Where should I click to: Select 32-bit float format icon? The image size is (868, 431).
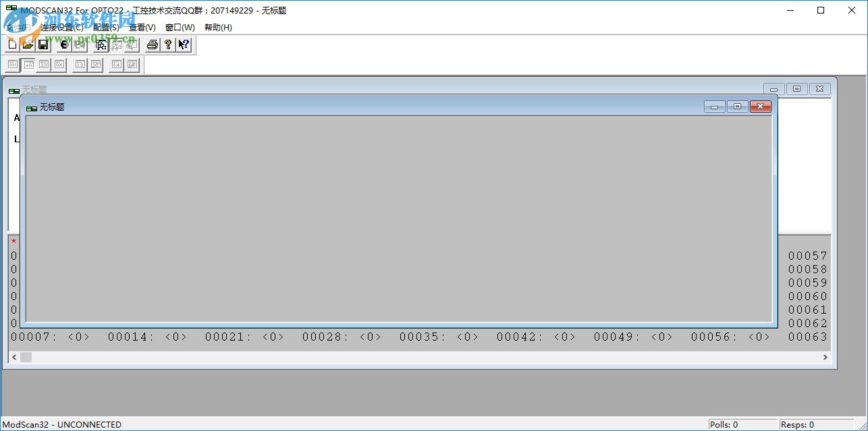80,65
